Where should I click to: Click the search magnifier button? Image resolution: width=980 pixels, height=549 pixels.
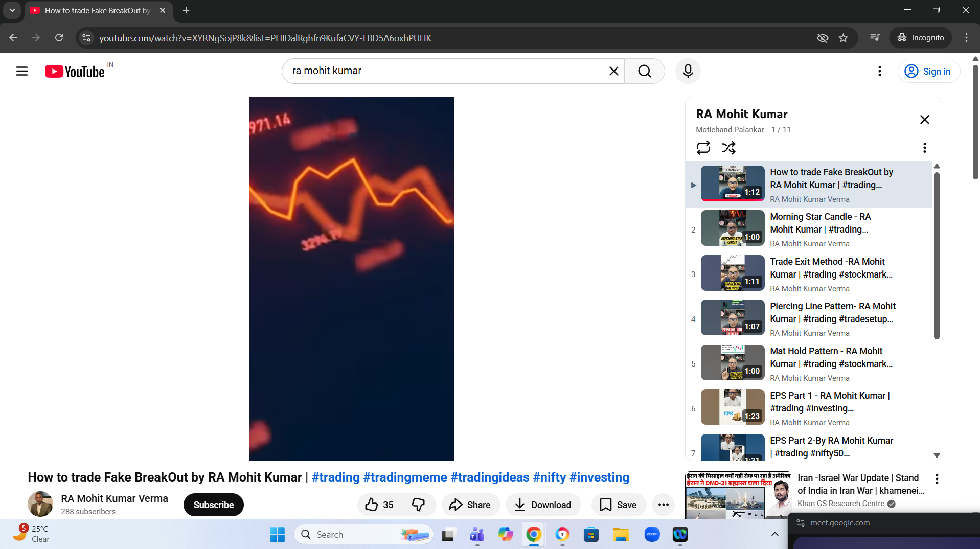click(x=644, y=71)
